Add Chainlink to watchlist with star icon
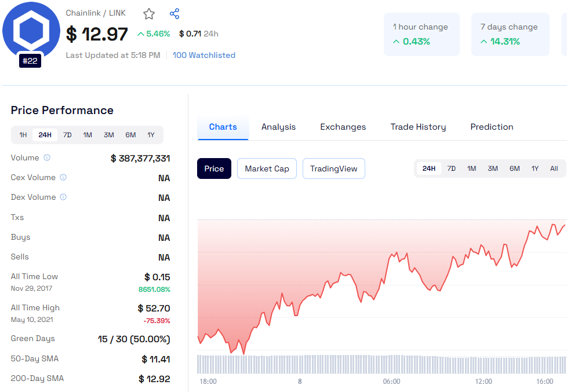Screen dimensions: 567x392 tap(149, 14)
